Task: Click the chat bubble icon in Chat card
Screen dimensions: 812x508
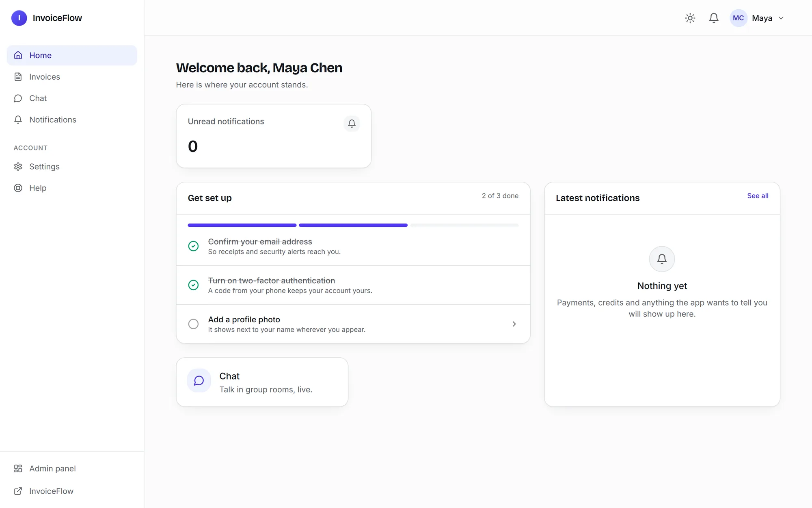Action: click(199, 381)
